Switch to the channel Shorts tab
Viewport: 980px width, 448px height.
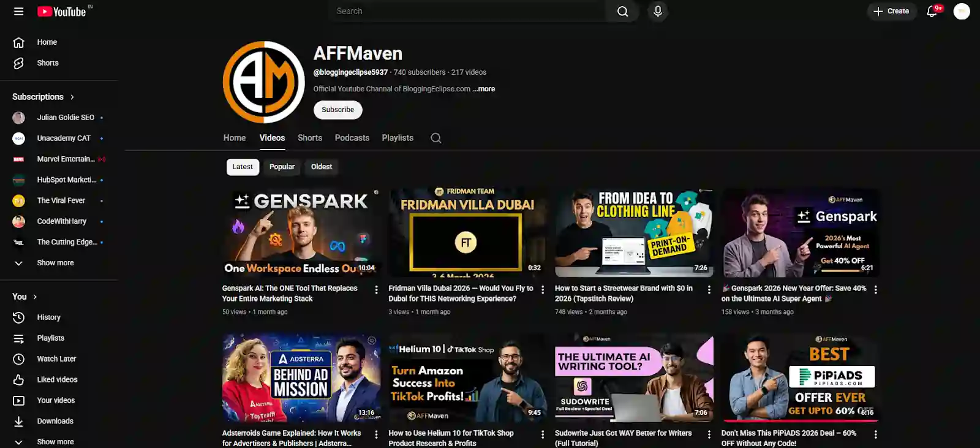[x=310, y=138]
